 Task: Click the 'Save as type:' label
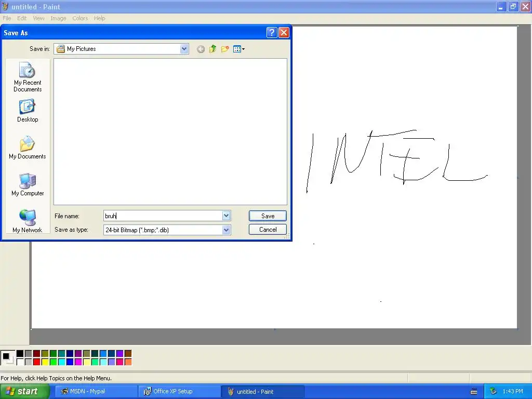71,230
